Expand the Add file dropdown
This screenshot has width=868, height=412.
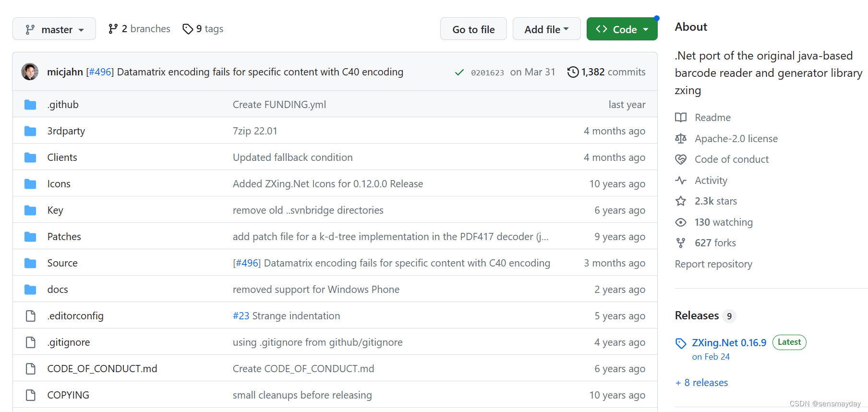coord(546,29)
